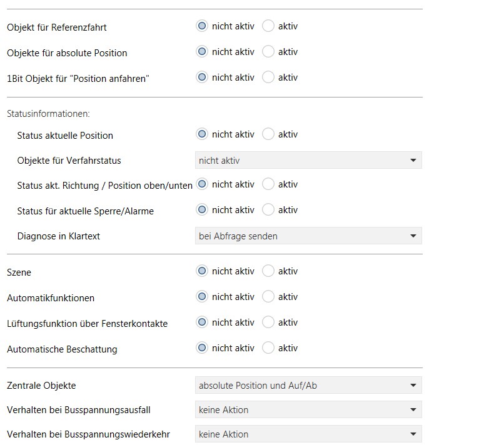The width and height of the screenshot is (504, 445).
Task: Choose nicht aktiv for Automatikfunktionen
Action: pos(202,297)
